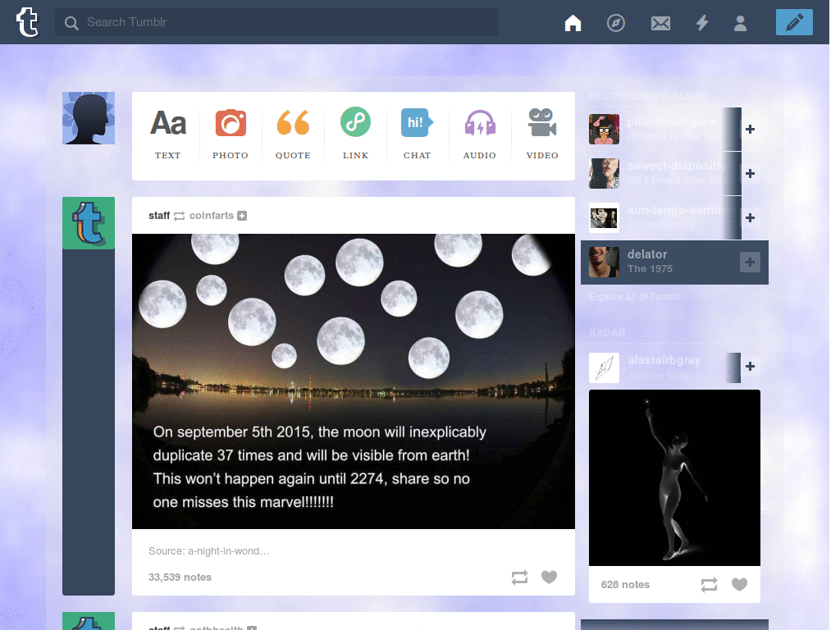This screenshot has width=840, height=630.
Task: Create a new Quote post
Action: tap(293, 134)
